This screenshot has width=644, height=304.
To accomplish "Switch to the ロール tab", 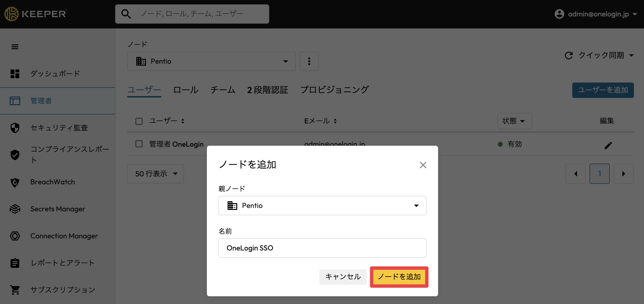I will pos(185,90).
